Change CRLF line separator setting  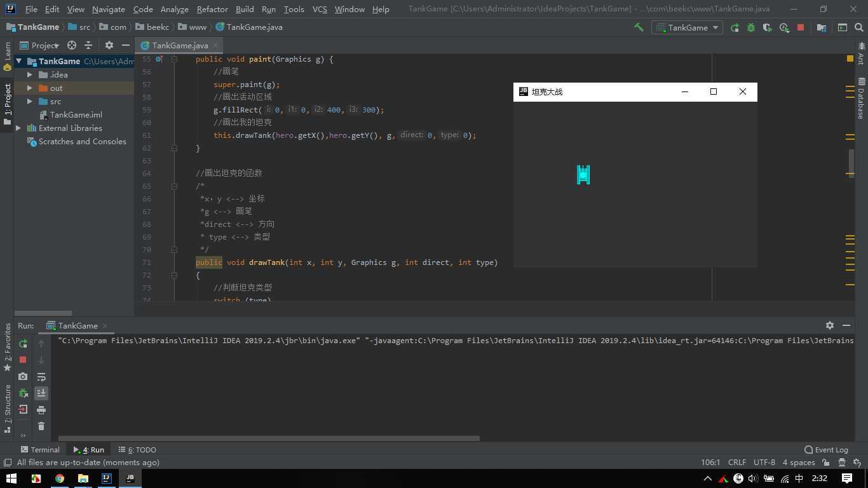(737, 463)
